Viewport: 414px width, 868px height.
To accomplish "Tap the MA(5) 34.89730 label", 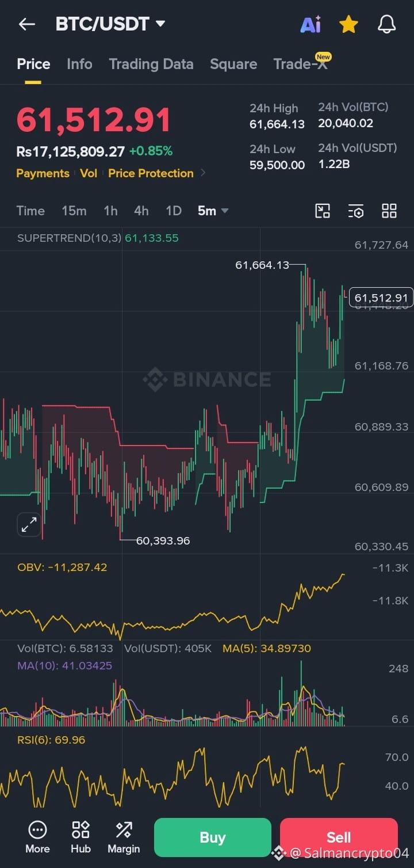I will click(x=267, y=648).
